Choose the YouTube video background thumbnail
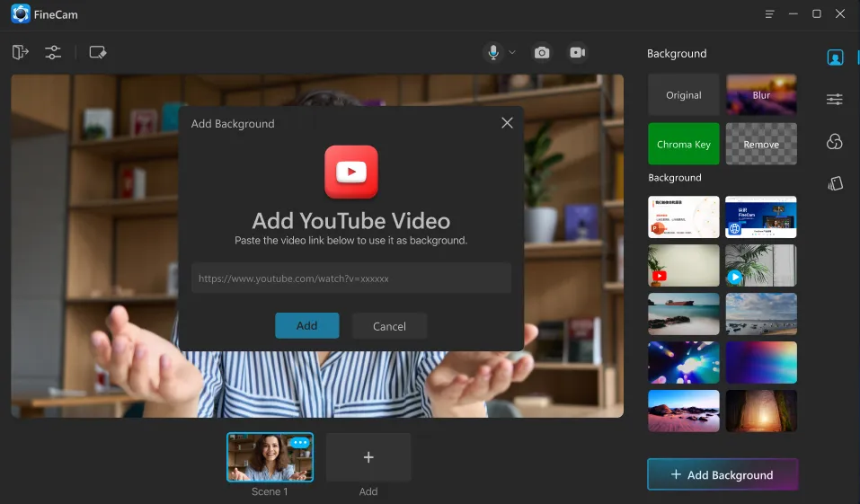Screen dimensions: 860x504 click(x=683, y=265)
